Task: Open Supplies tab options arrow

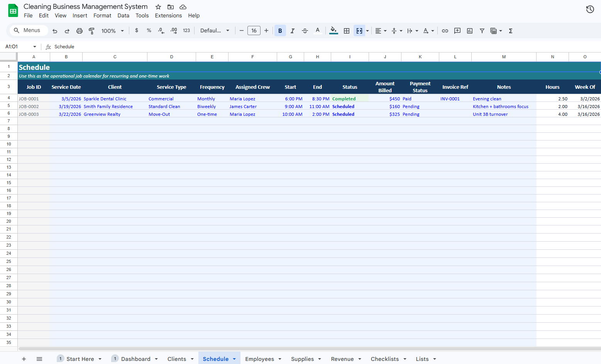Action: (x=320, y=359)
